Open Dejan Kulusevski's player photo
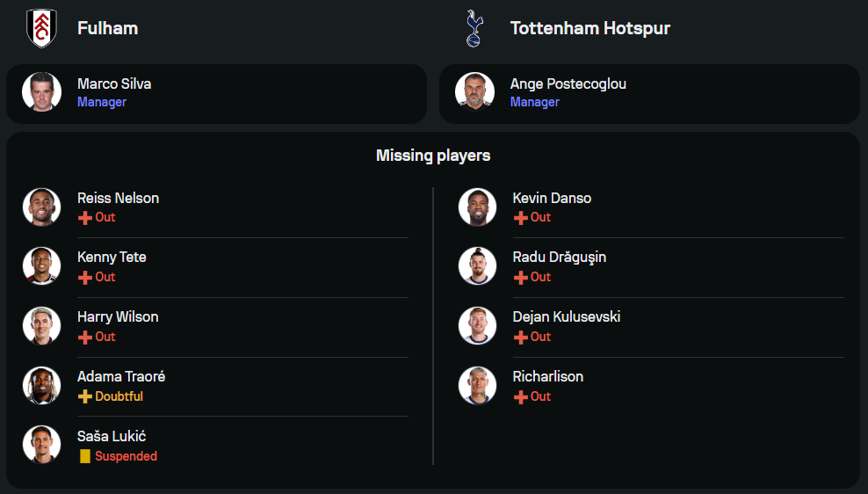 pos(477,325)
